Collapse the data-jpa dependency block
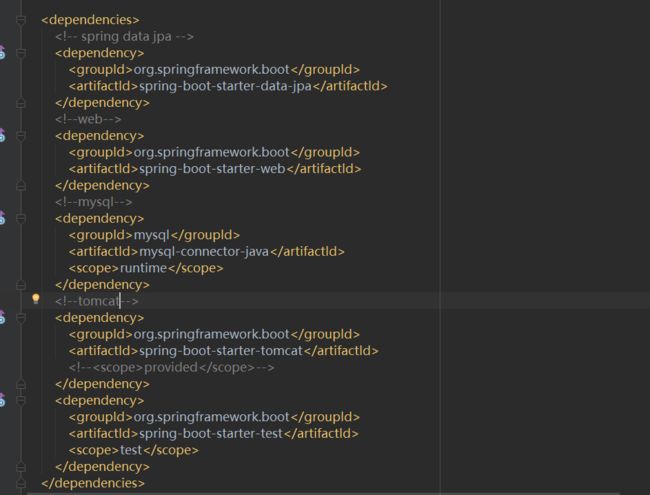Viewport: 650px width, 495px height. 21,53
